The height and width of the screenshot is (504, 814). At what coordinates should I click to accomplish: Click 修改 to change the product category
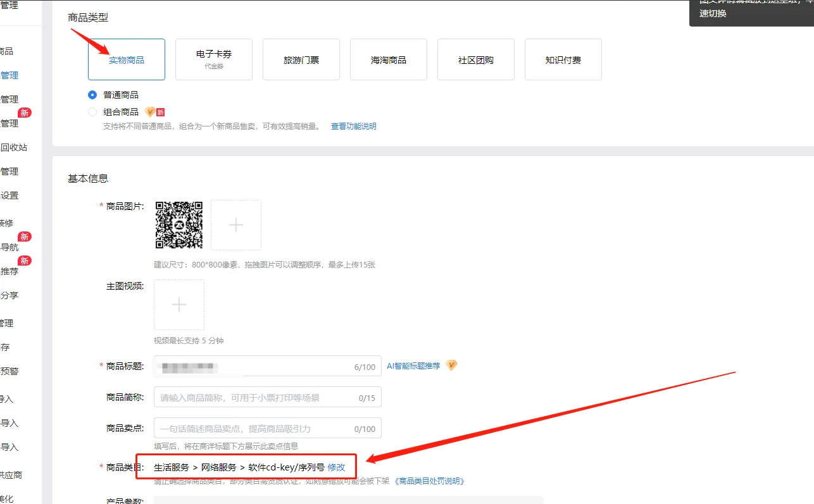coord(337,467)
